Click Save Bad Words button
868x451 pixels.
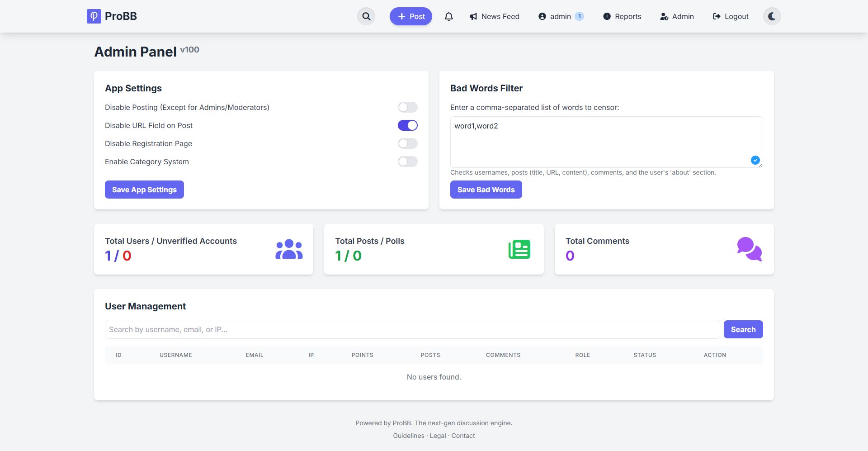486,190
